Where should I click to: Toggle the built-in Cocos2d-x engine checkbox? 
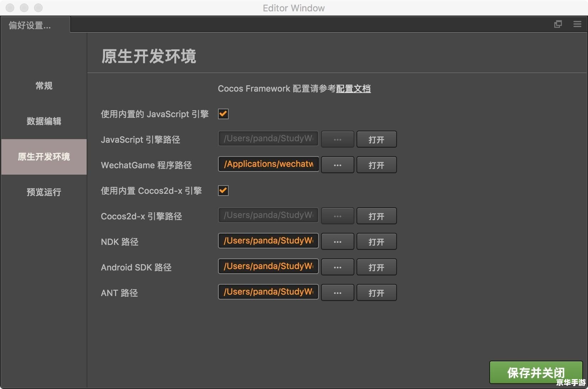(223, 191)
